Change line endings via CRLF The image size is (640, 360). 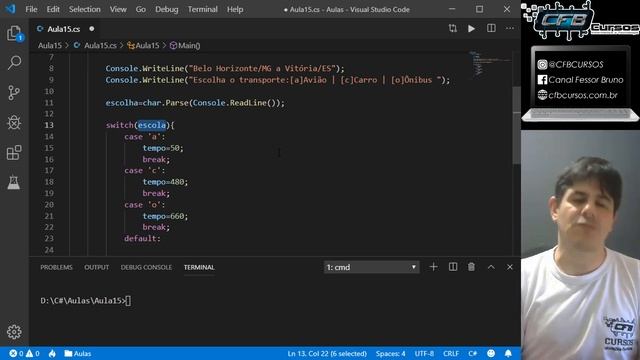tap(451, 353)
